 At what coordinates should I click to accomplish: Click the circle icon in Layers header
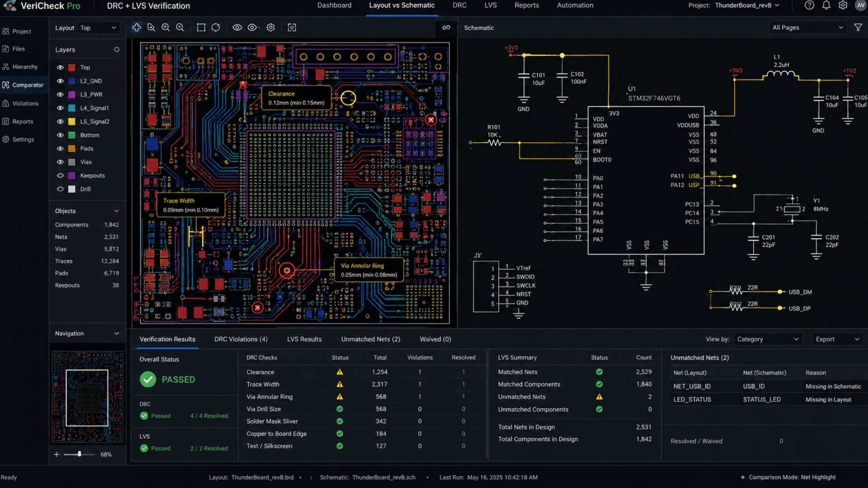(x=117, y=50)
